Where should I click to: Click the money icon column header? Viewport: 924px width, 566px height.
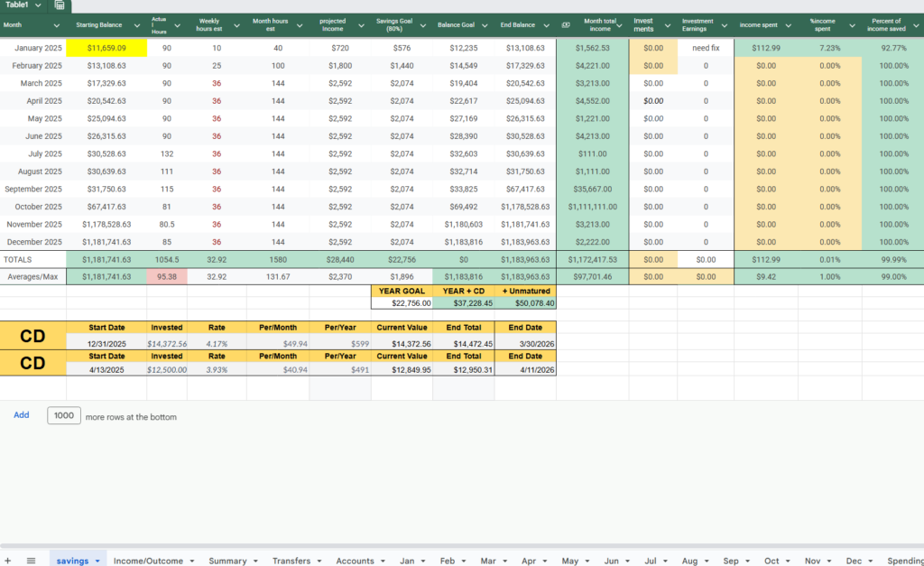[x=565, y=25]
